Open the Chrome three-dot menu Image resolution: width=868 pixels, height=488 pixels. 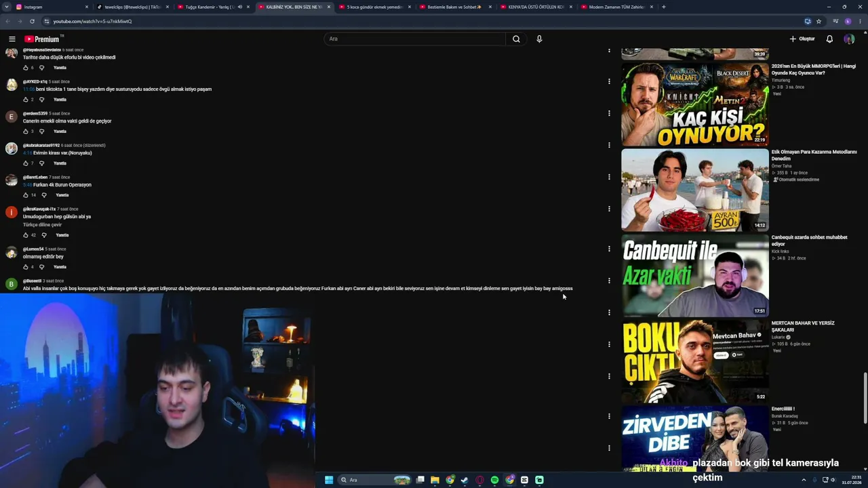(860, 21)
